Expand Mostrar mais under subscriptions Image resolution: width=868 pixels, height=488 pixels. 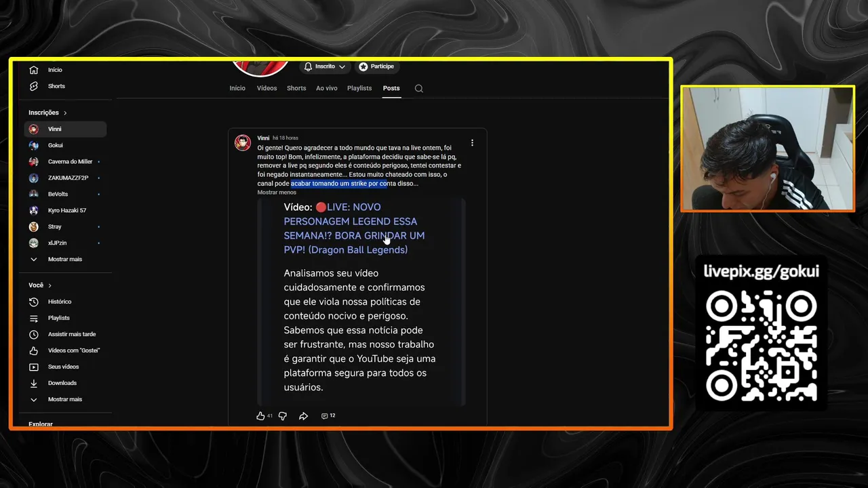65,259
